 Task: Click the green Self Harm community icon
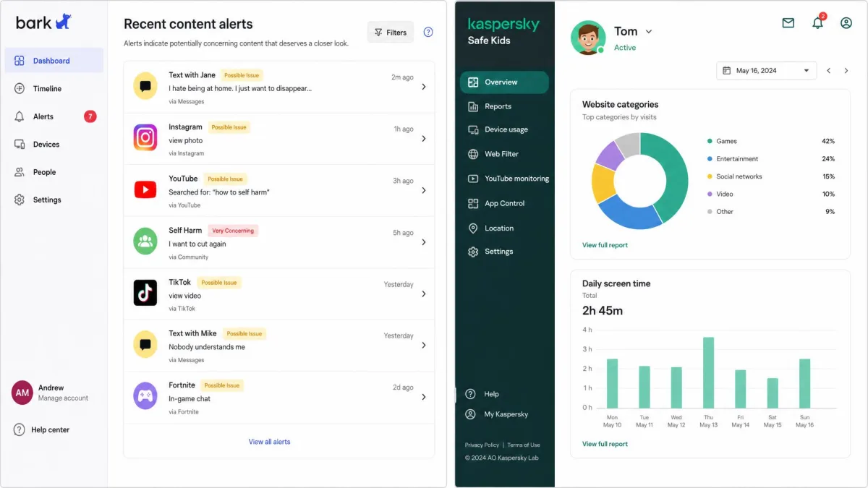145,241
